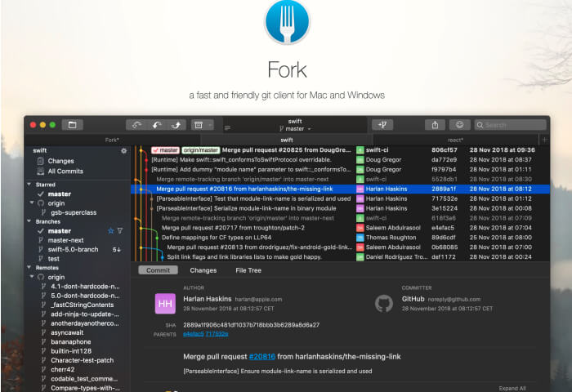The image size is (572, 392).
Task: Switch to the swift repository tab
Action: tap(287, 140)
